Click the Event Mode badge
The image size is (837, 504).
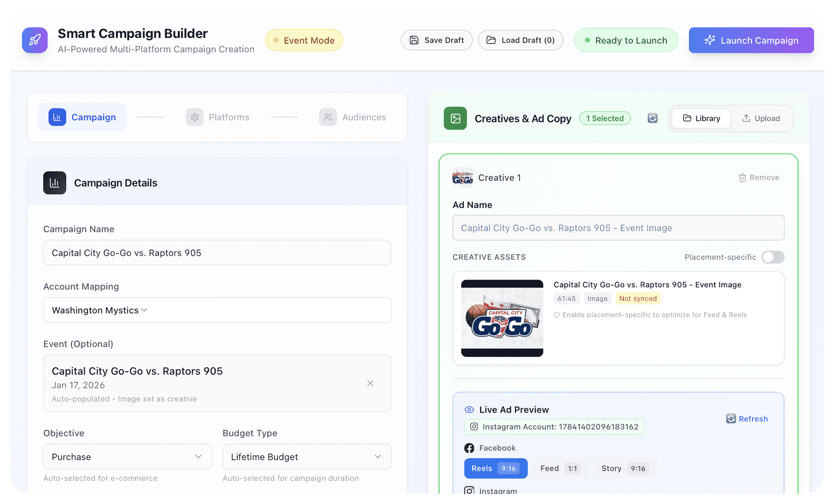304,40
